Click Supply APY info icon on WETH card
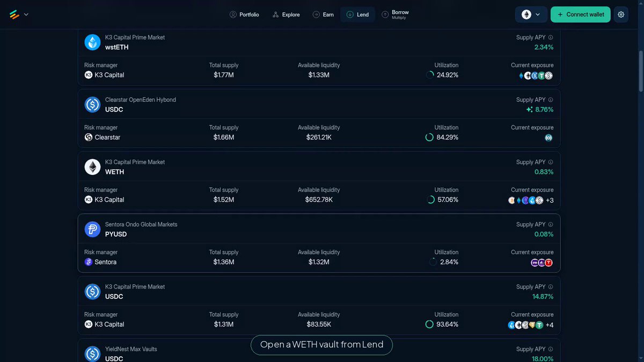 (x=551, y=162)
